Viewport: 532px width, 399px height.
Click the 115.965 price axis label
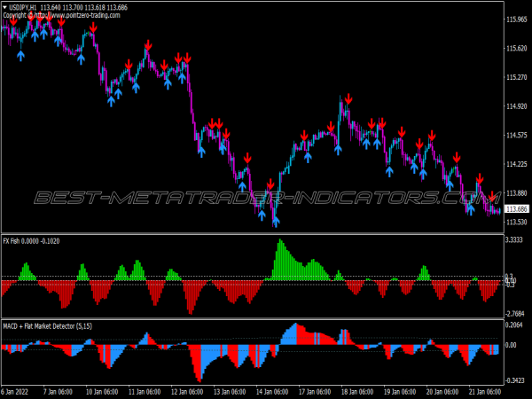516,20
